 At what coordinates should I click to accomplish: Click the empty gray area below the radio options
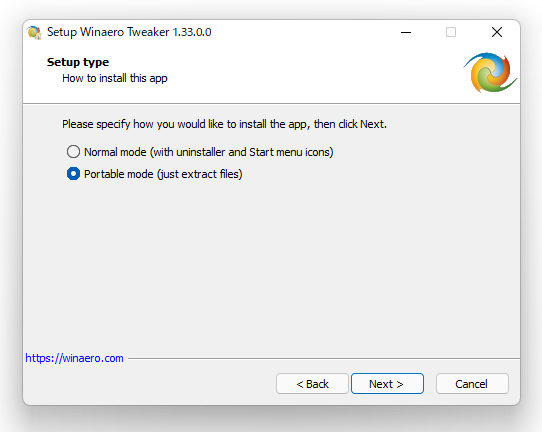pyautogui.click(x=271, y=266)
